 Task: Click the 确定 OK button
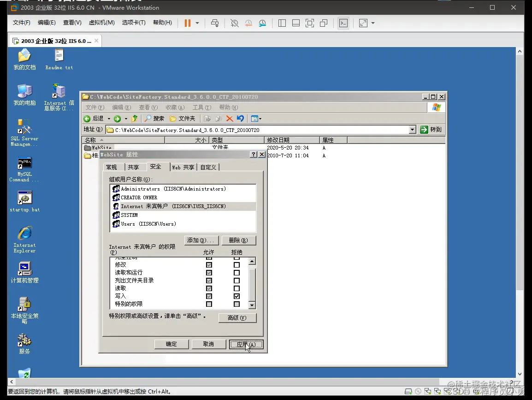point(171,344)
